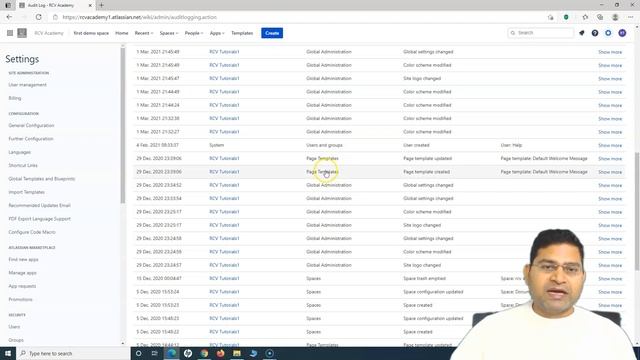Open App requests in sidebar
Screen dimensions: 640x360
22,286
